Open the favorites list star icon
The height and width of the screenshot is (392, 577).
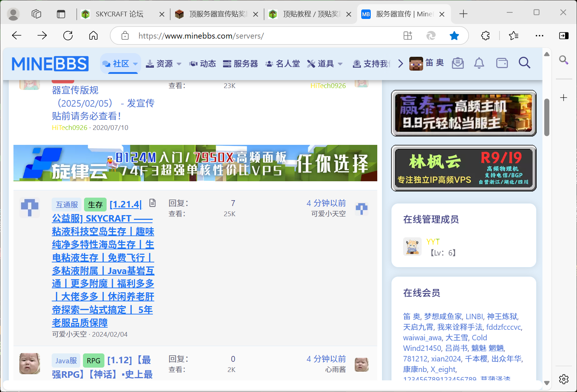514,36
